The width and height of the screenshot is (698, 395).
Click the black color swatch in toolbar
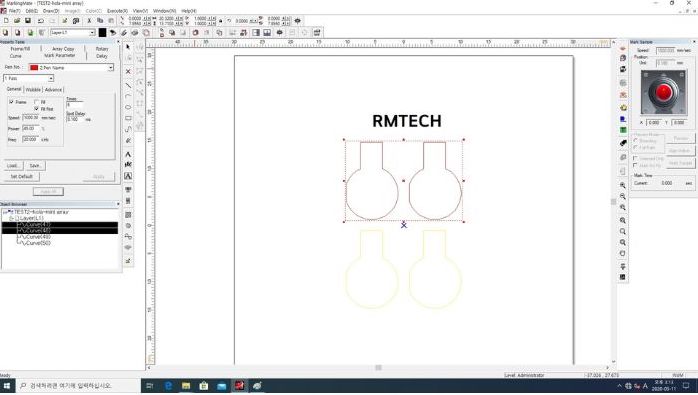tap(102, 33)
